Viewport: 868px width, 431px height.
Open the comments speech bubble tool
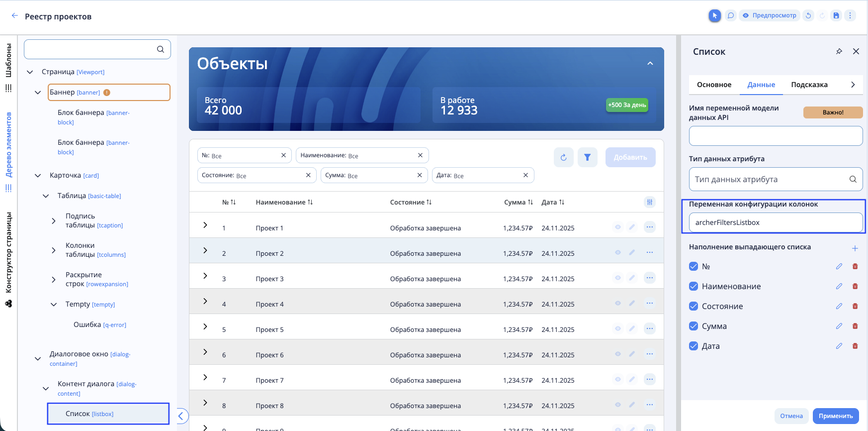click(731, 15)
